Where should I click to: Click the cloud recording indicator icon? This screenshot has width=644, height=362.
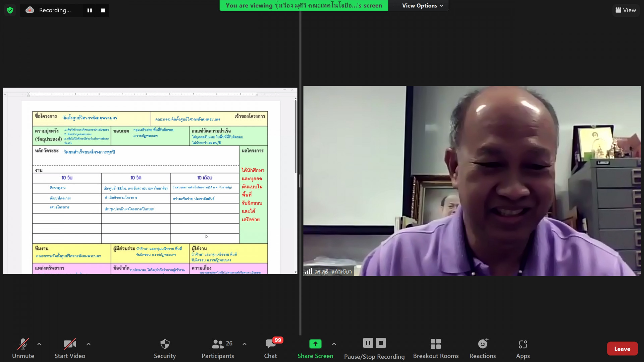(30, 10)
